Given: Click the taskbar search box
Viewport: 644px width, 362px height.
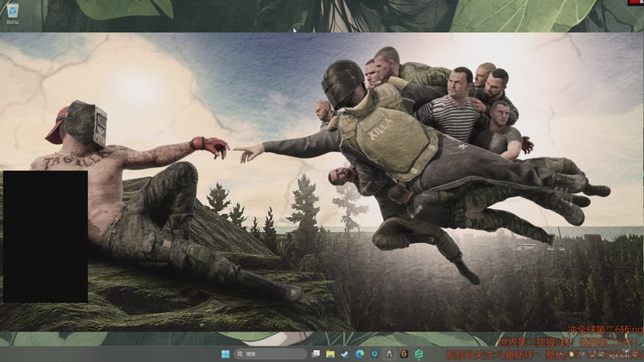Looking at the screenshot, I should pyautogui.click(x=270, y=354).
